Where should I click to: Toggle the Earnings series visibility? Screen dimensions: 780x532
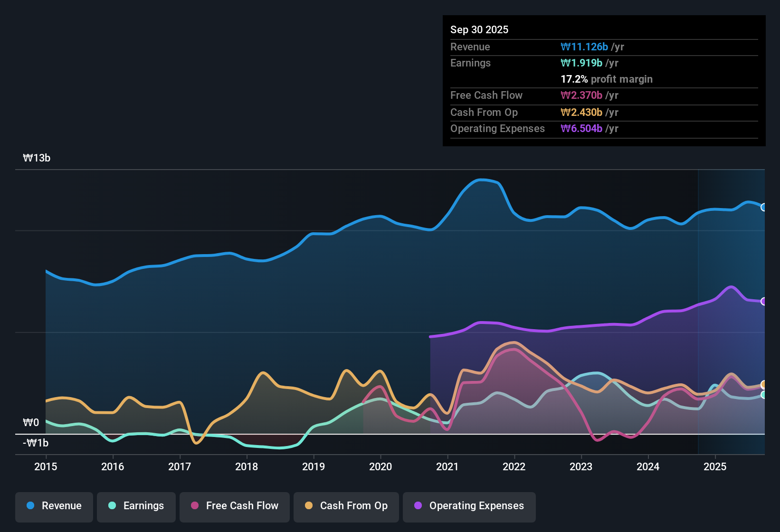[x=136, y=506]
